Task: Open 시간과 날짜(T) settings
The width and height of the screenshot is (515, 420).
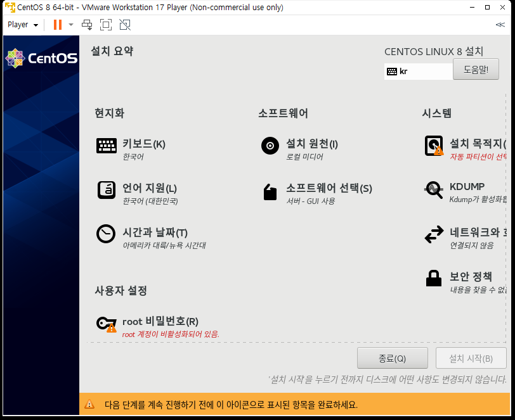Action: tap(155, 232)
